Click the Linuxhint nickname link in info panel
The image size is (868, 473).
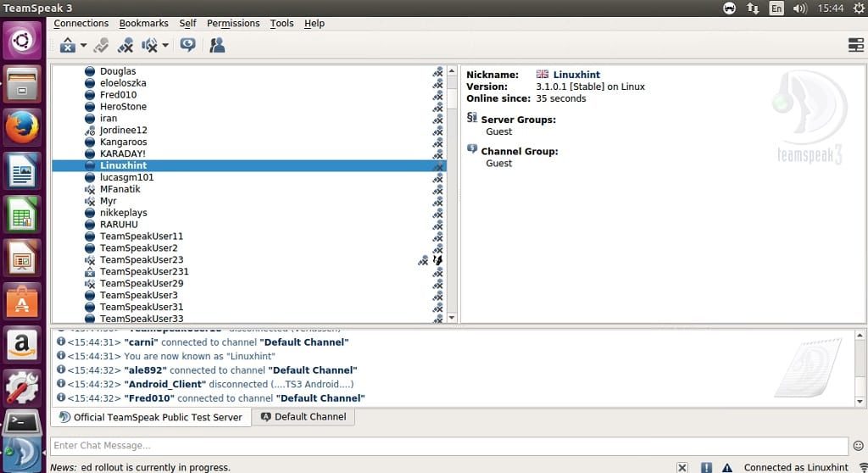576,75
